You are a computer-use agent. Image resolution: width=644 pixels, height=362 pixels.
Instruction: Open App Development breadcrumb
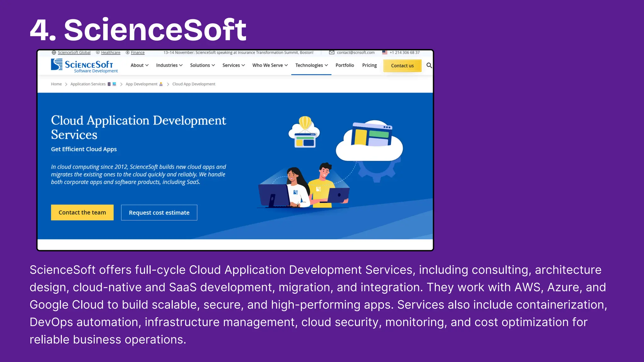point(142,84)
